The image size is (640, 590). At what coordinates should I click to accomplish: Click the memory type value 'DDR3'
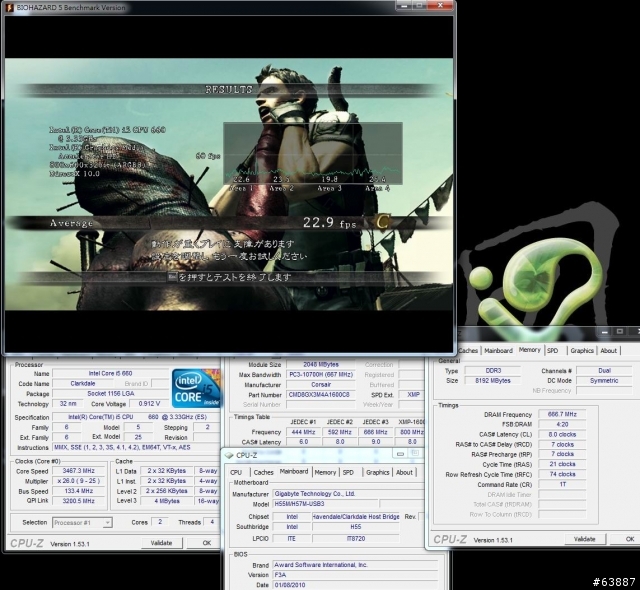click(493, 370)
